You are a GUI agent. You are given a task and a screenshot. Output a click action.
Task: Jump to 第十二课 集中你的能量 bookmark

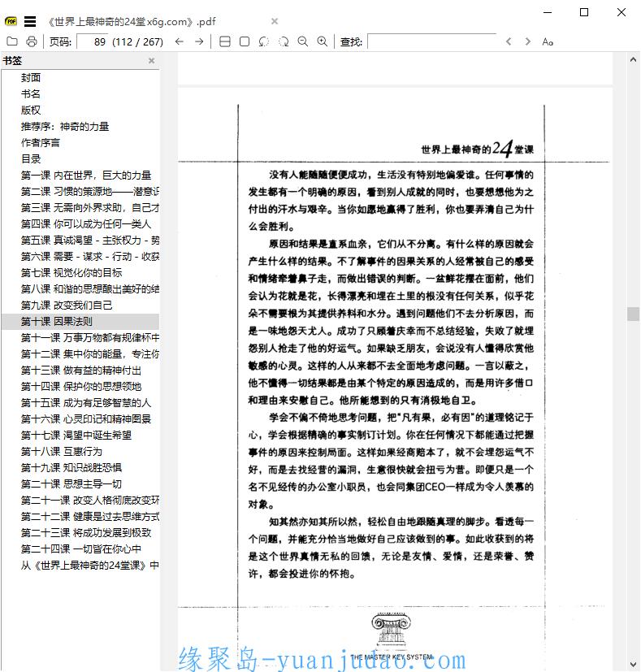pyautogui.click(x=90, y=354)
